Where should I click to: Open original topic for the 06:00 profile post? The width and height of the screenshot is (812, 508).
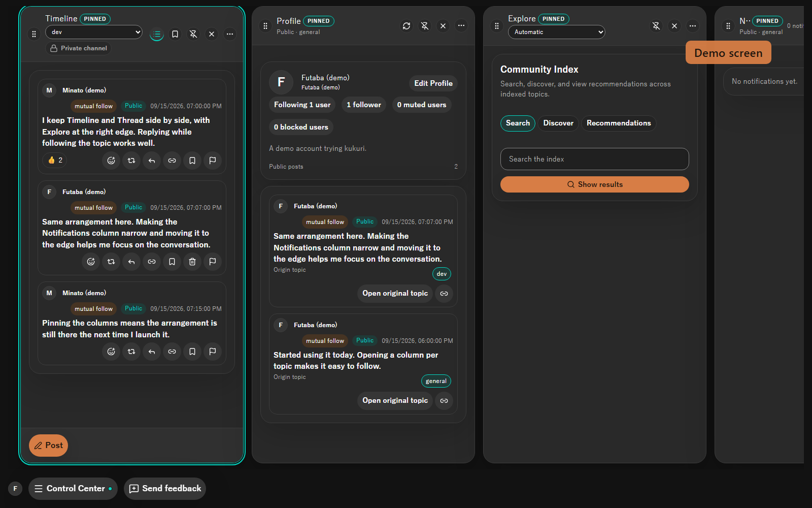(x=395, y=401)
